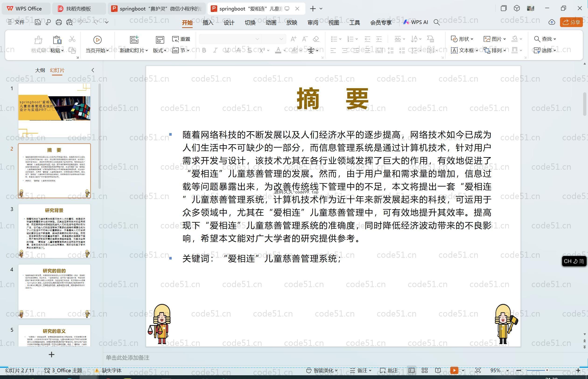
Task: Click the Save icon in quick access bar
Action: point(38,22)
